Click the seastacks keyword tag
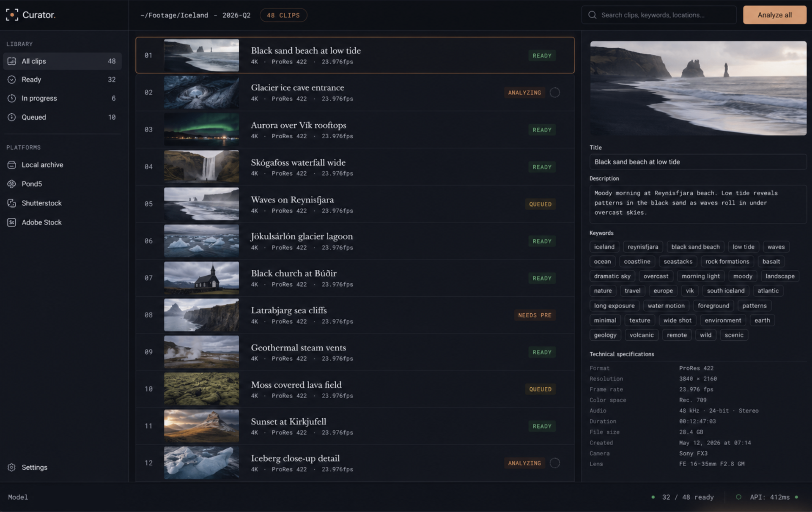Screen dimensions: 812x512 click(678, 262)
